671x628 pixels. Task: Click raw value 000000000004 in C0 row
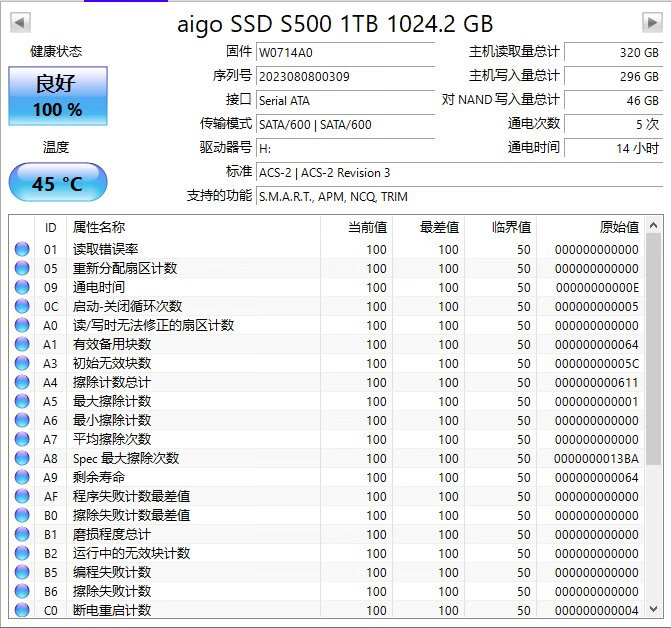(597, 610)
